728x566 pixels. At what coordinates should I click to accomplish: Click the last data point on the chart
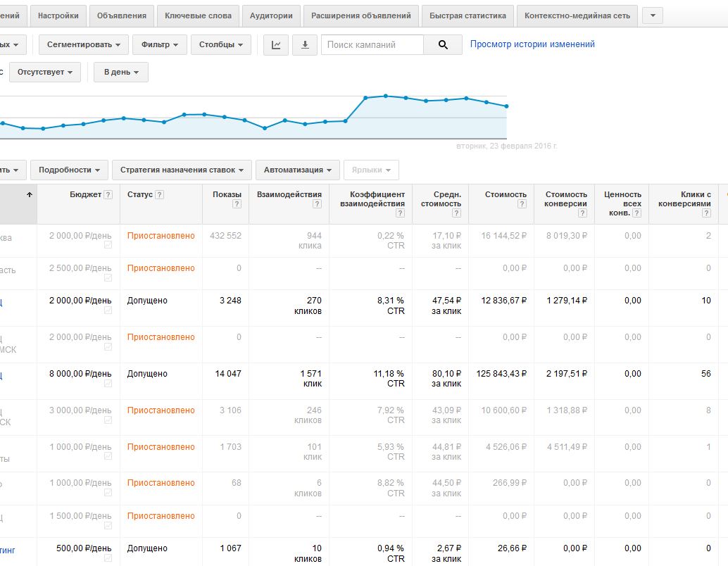pyautogui.click(x=506, y=106)
